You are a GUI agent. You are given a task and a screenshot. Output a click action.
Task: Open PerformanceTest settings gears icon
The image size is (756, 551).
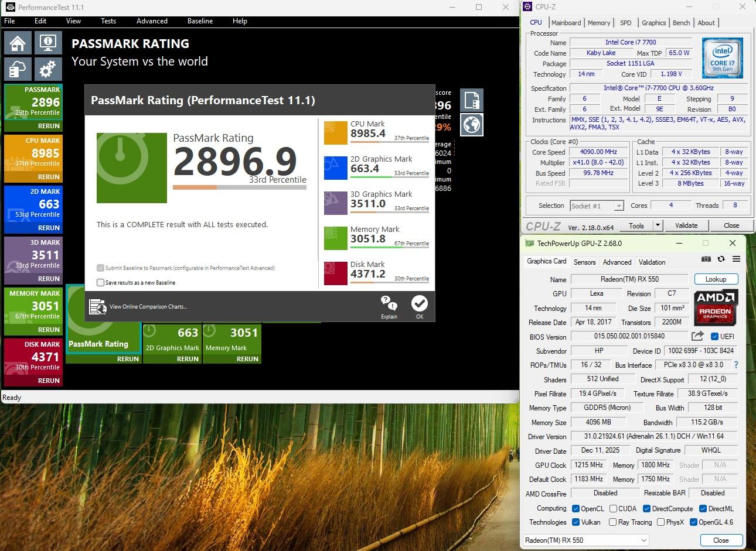point(47,69)
